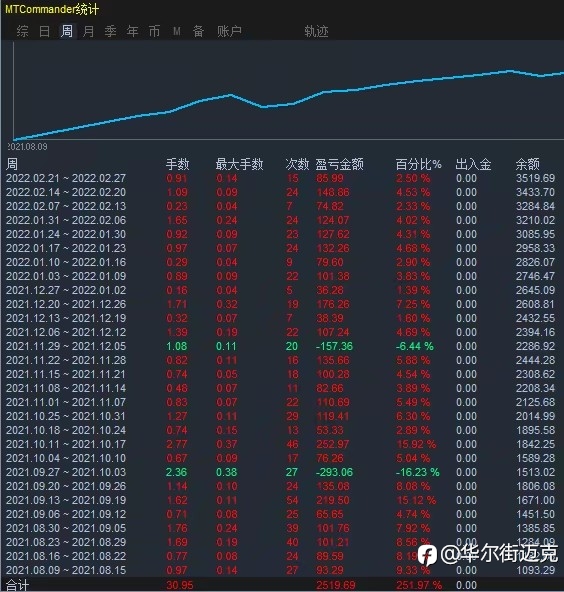Select week row 2021.10.18 ~ 2021.10.24
The image size is (564, 592).
tap(281, 430)
